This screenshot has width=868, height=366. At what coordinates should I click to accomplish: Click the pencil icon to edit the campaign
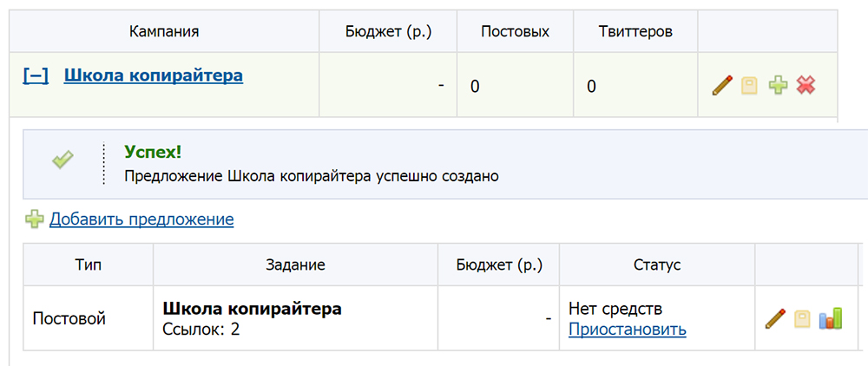click(x=722, y=85)
